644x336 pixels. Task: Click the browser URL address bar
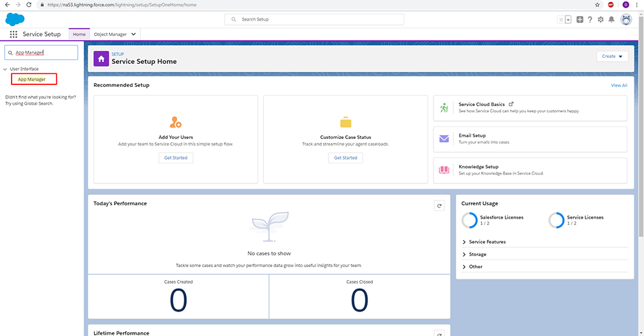[x=316, y=5]
